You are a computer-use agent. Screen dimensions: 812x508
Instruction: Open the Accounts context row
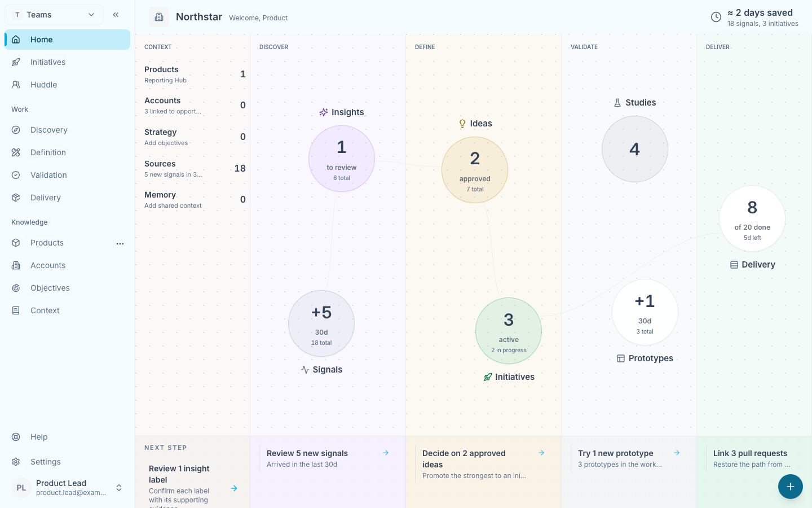pos(195,106)
